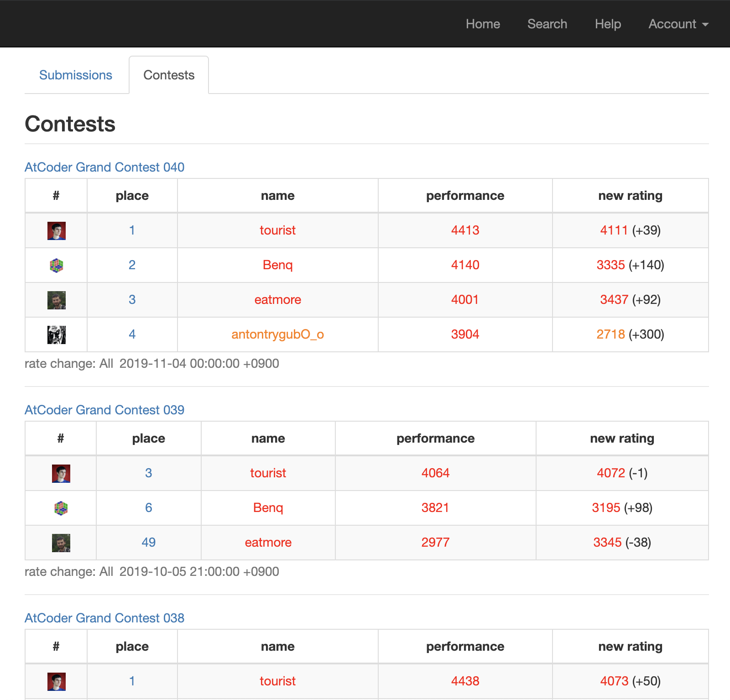Viewport: 730px width, 700px height.
Task: Go to Home in the navbar
Action: [483, 24]
